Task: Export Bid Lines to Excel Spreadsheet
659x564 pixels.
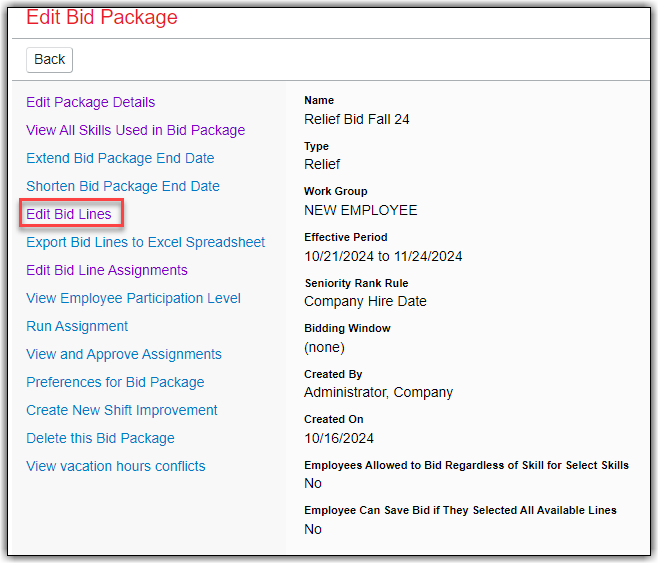Action: 145,242
